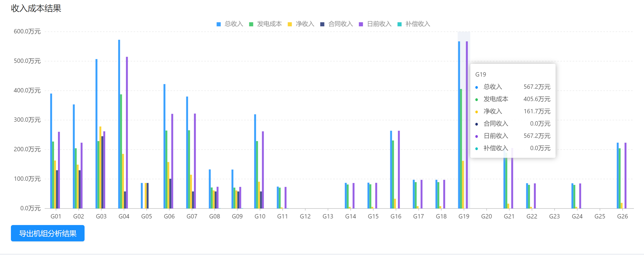Click the G21 x-axis label
This screenshot has height=255, width=644.
tap(509, 216)
